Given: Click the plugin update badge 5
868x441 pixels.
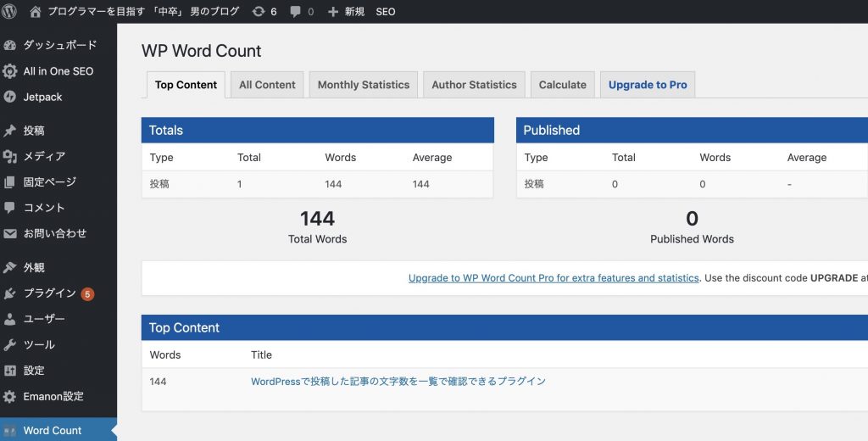Looking at the screenshot, I should [x=87, y=293].
